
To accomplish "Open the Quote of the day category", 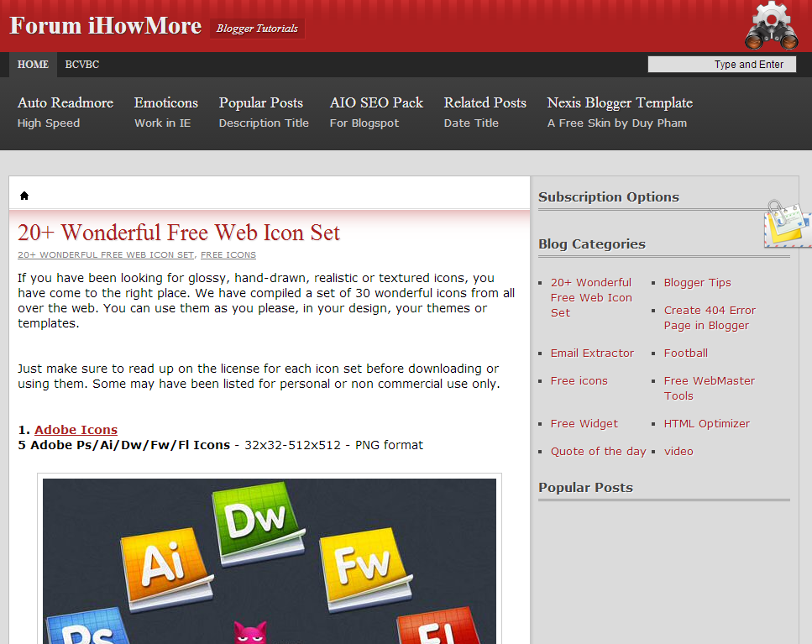I will (598, 452).
